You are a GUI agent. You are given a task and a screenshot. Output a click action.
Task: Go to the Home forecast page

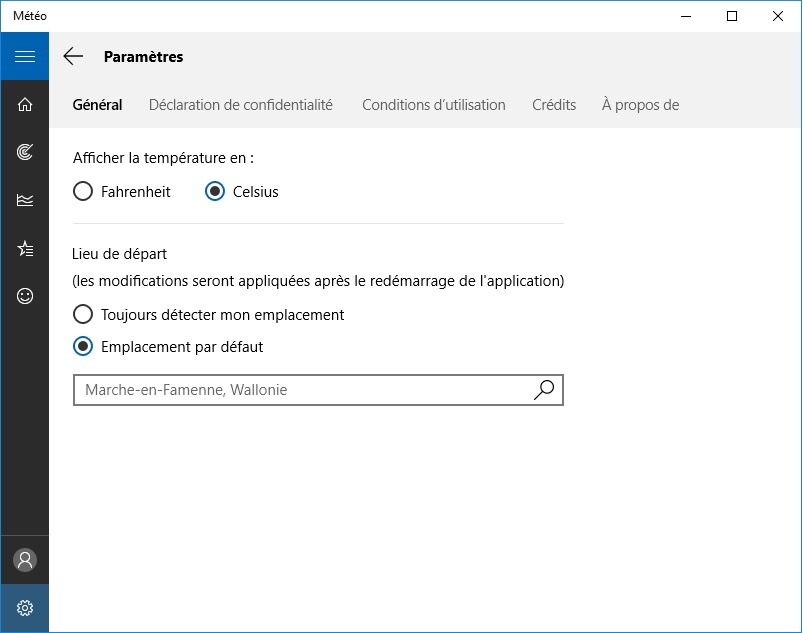(25, 104)
